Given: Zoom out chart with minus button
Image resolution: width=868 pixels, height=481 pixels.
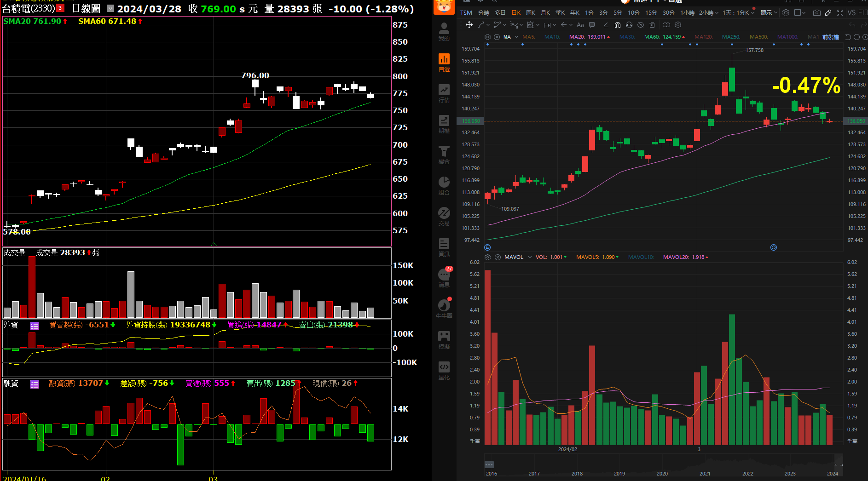Looking at the screenshot, I should tap(856, 37).
